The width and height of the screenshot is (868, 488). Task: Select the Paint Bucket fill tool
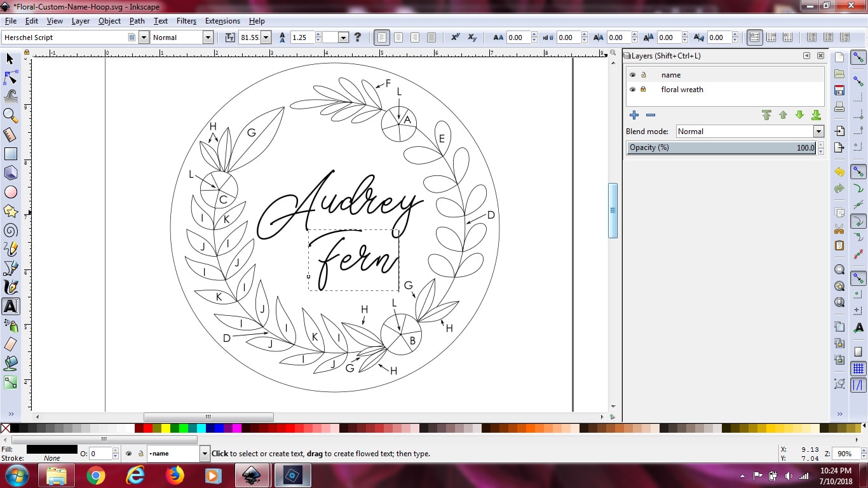(x=10, y=363)
